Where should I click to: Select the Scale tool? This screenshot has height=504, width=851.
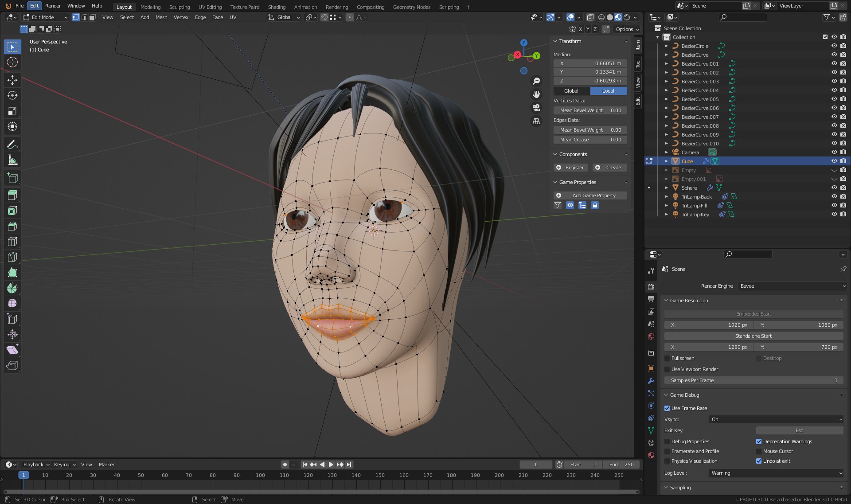point(12,111)
